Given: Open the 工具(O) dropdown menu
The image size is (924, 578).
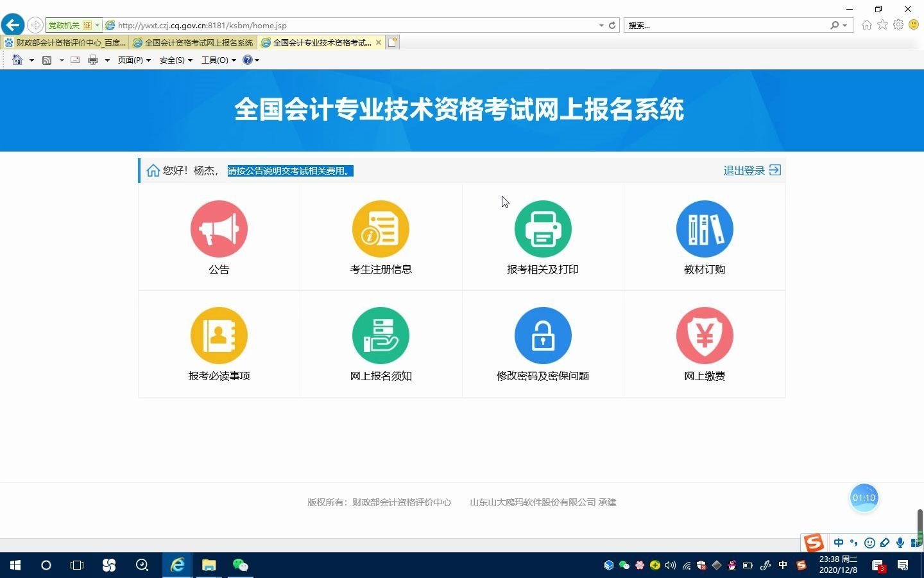Looking at the screenshot, I should pyautogui.click(x=215, y=60).
